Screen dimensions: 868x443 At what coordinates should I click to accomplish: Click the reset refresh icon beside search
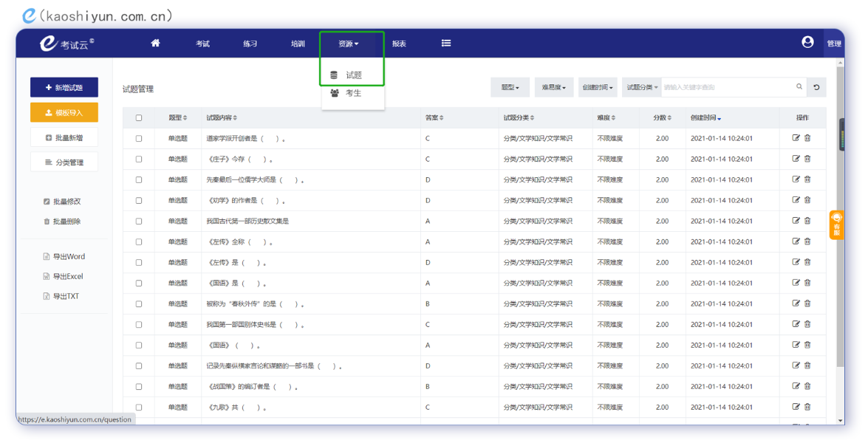click(816, 87)
